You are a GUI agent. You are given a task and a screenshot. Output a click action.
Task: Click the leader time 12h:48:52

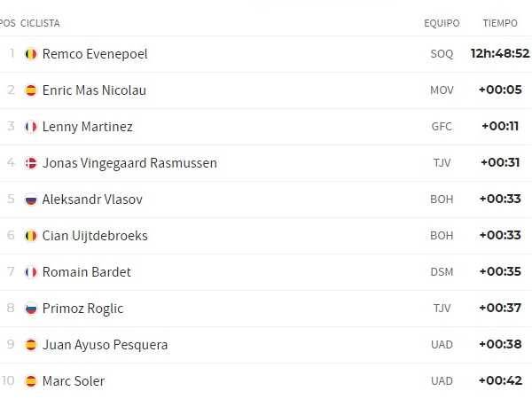click(x=500, y=53)
